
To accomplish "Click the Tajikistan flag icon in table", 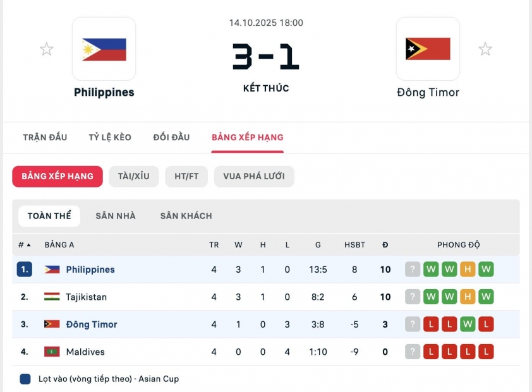I will tap(52, 297).
